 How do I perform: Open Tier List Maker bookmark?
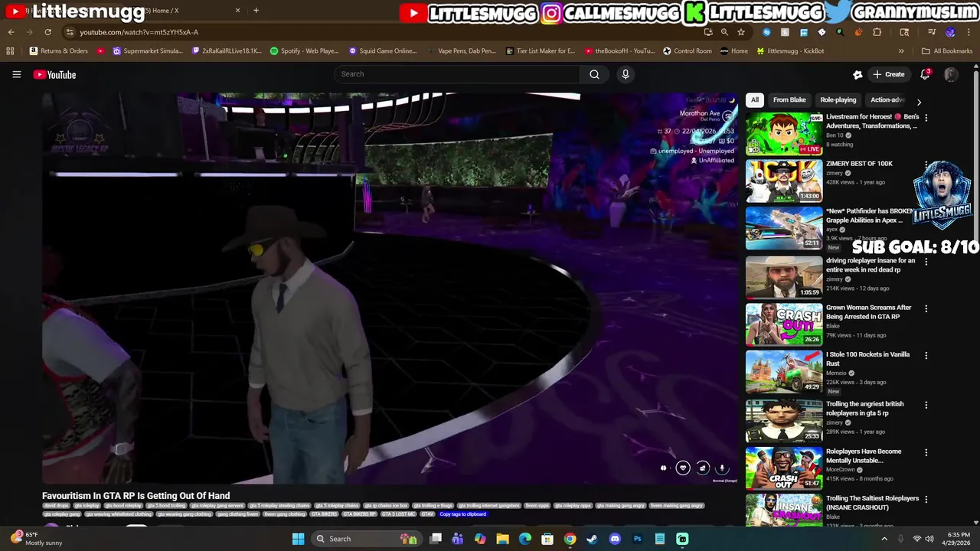[x=540, y=51]
